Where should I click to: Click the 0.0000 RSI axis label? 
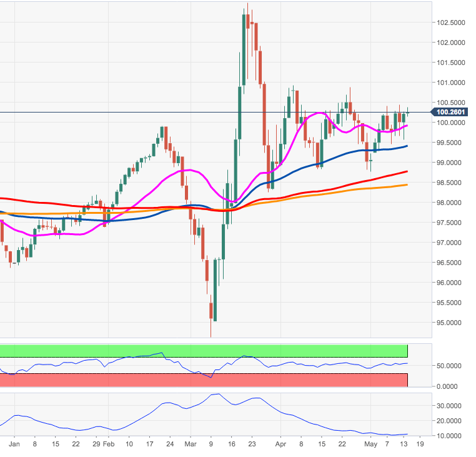pos(449,386)
